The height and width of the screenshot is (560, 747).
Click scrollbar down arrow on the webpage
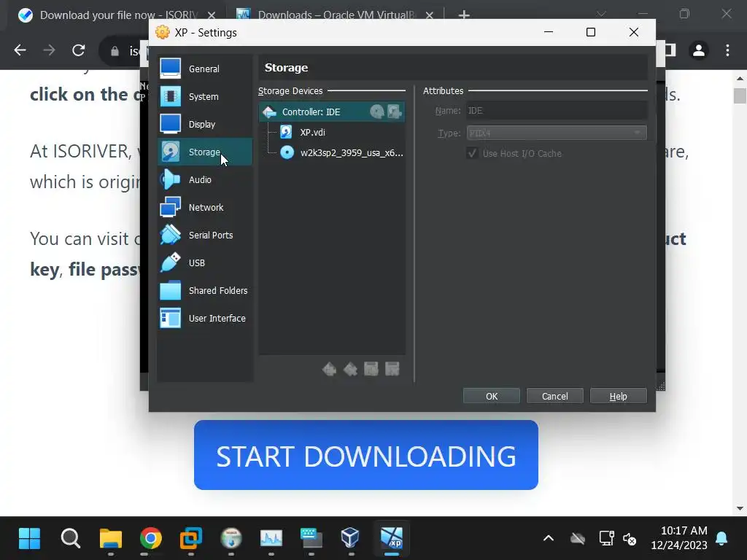[740, 508]
